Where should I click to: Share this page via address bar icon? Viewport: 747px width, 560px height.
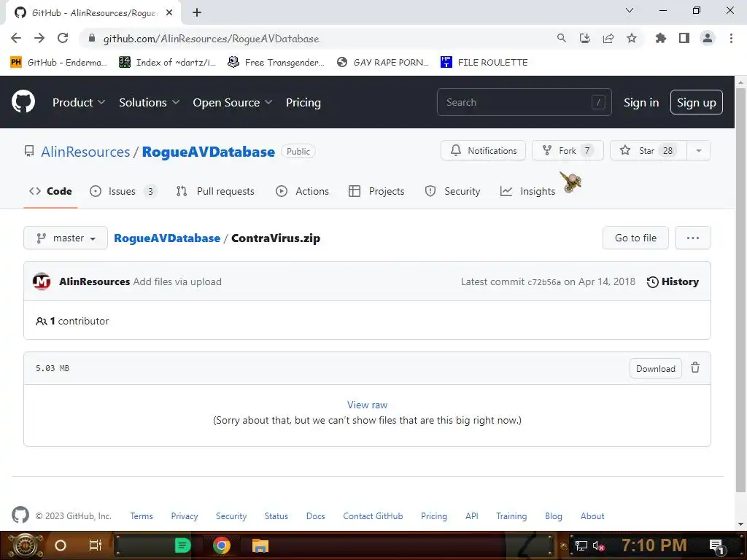point(608,38)
